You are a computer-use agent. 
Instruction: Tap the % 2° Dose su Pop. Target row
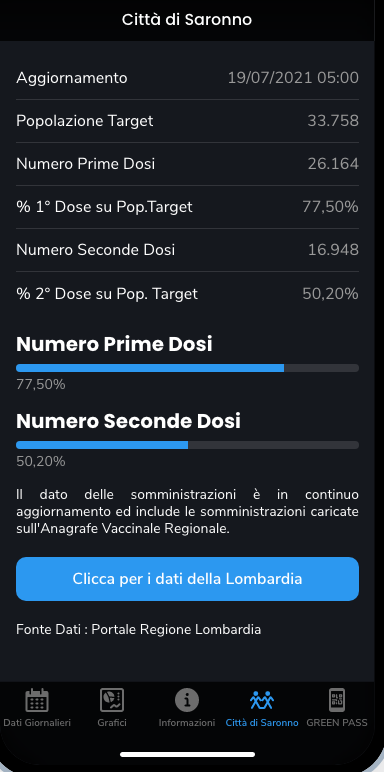188,294
